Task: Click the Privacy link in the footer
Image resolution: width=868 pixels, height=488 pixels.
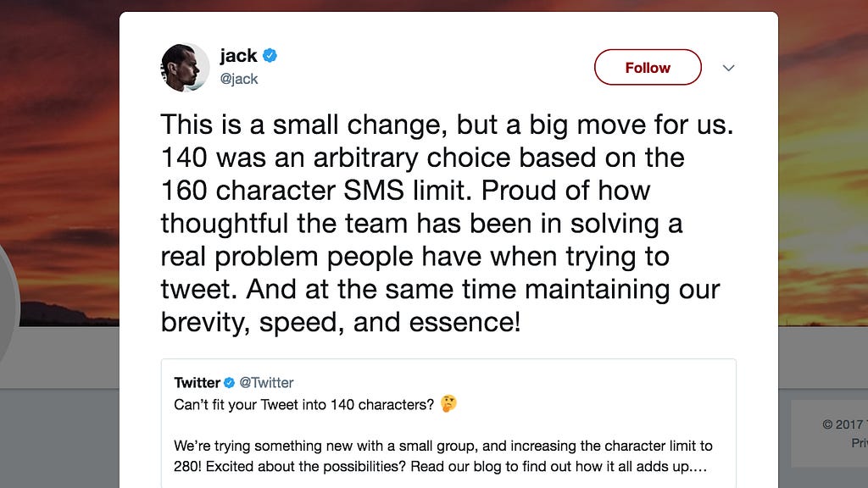Action: click(858, 442)
